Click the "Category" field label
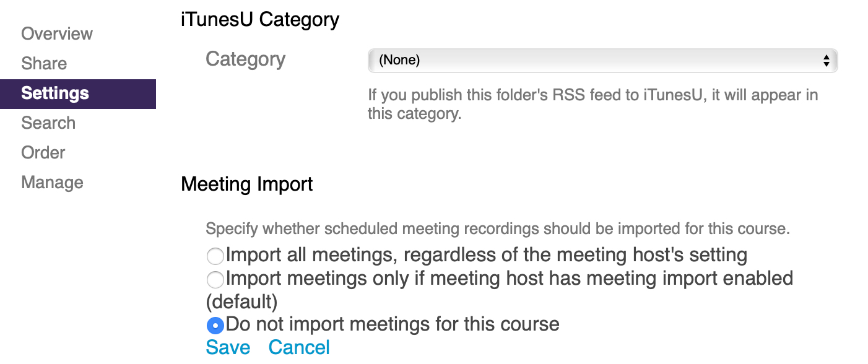The height and width of the screenshot is (364, 868). [x=245, y=59]
